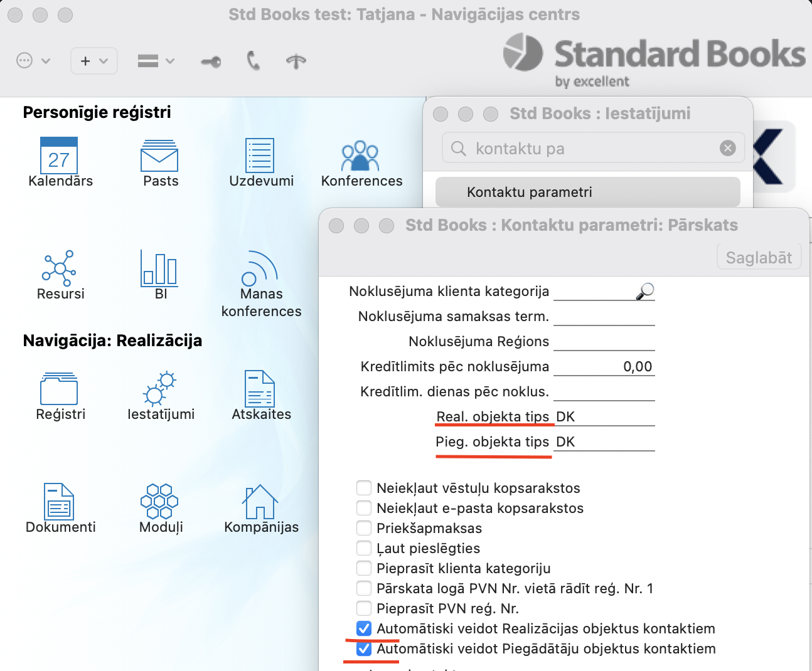812x671 pixels.
Task: Open the Pasts mail icon
Action: 159,156
